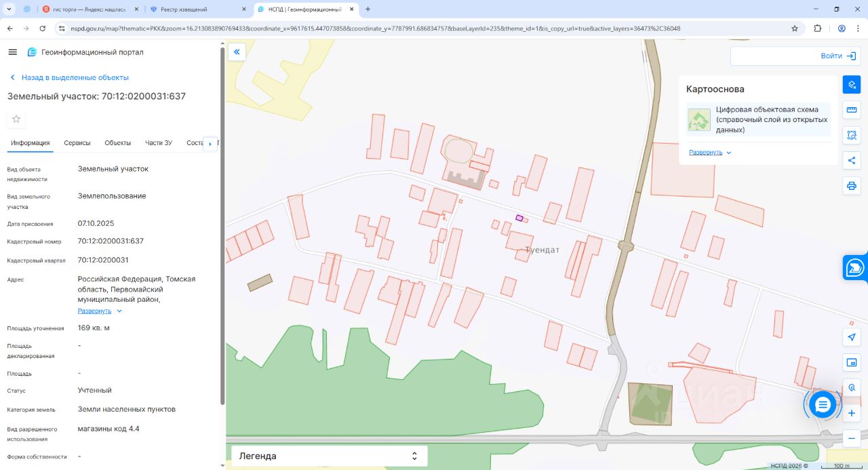Click cadastral quarter 70:12:0200031 value

tap(103, 260)
